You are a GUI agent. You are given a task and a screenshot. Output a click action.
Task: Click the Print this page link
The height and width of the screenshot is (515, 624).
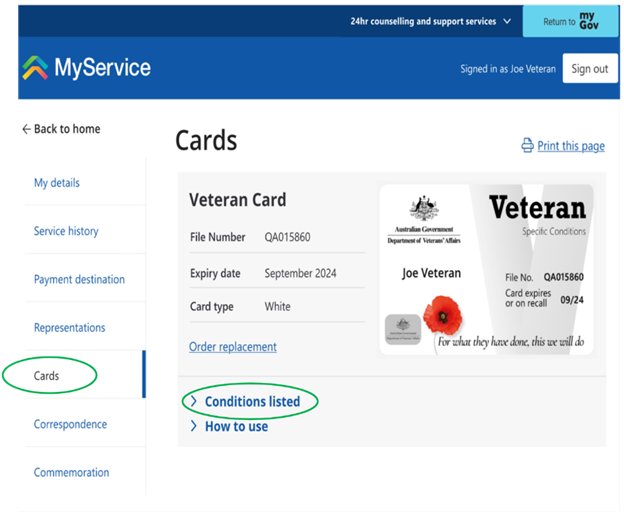(570, 146)
